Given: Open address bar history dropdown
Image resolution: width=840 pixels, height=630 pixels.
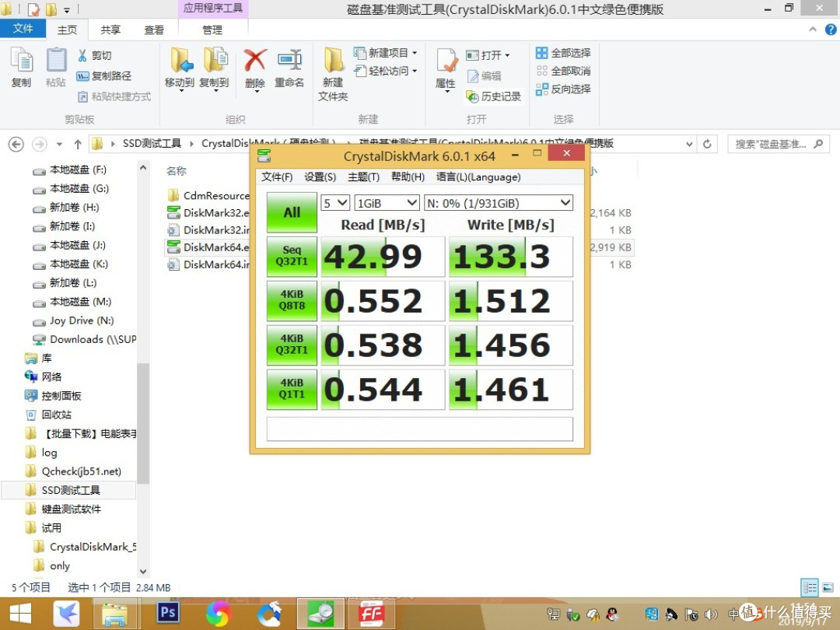Looking at the screenshot, I should 689,144.
